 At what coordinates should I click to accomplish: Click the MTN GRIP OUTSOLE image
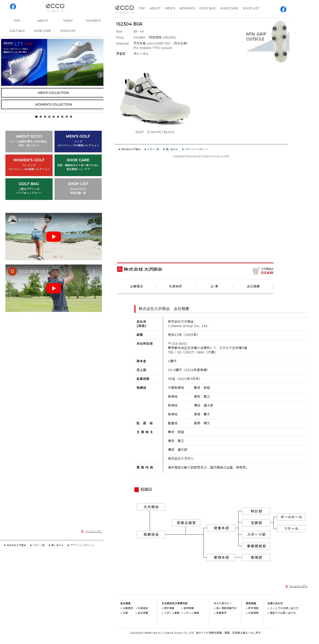point(267,41)
